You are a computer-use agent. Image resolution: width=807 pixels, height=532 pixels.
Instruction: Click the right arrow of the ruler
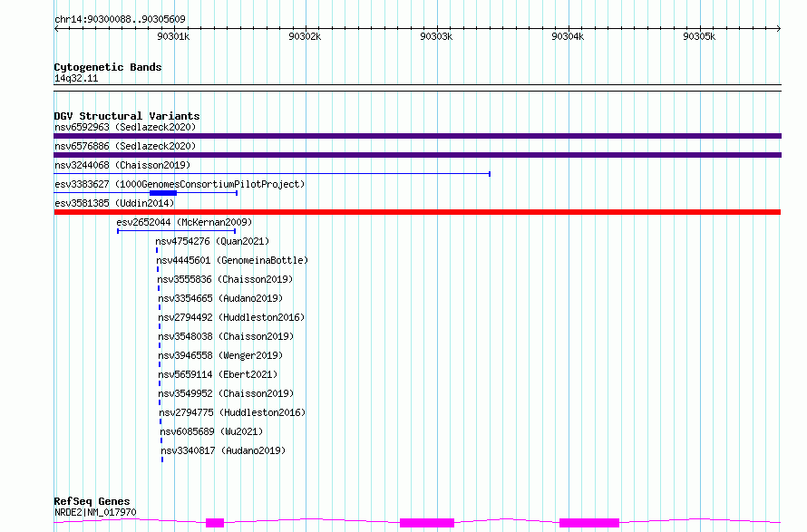click(779, 28)
